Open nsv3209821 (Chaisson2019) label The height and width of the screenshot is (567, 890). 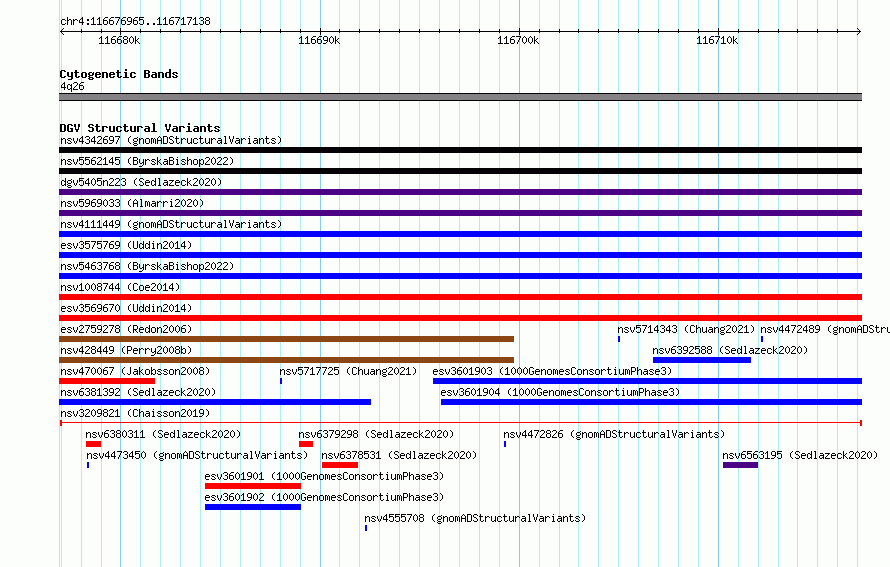135,413
